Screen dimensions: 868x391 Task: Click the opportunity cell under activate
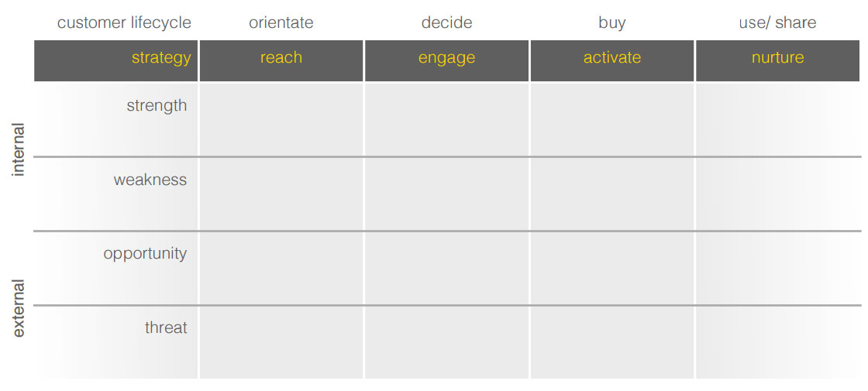coord(612,268)
